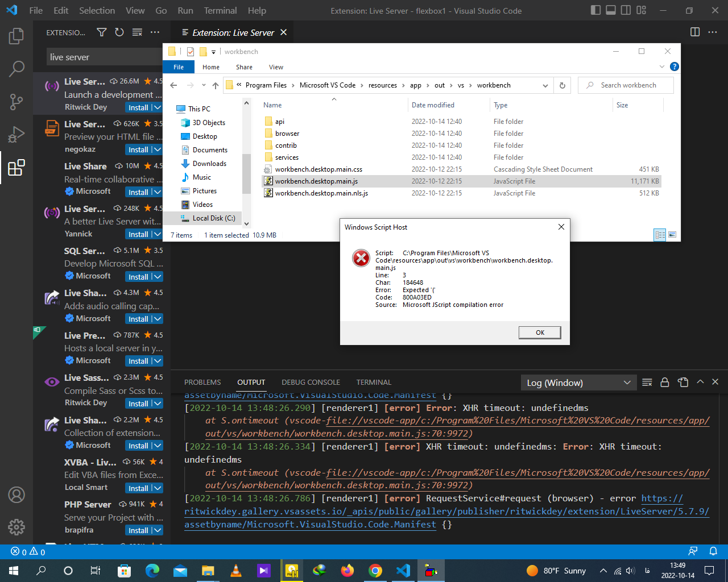728x582 pixels.
Task: Open the feedback icon in status bar
Action: (693, 551)
